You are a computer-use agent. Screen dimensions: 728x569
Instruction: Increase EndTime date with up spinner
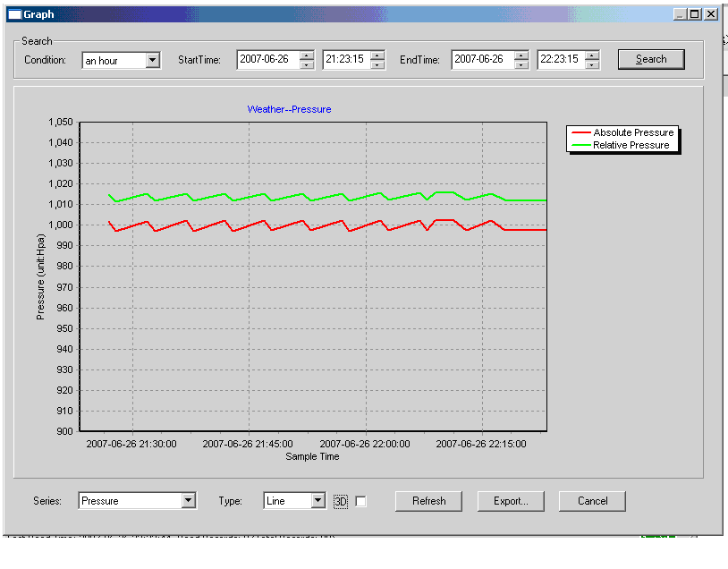pos(521,55)
